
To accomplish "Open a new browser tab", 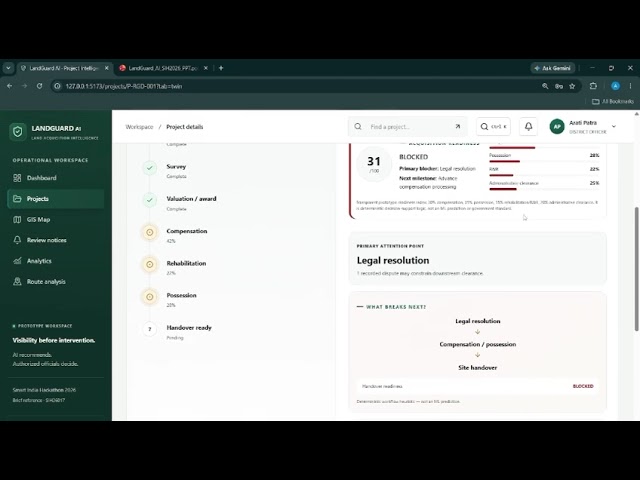I will tap(221, 68).
